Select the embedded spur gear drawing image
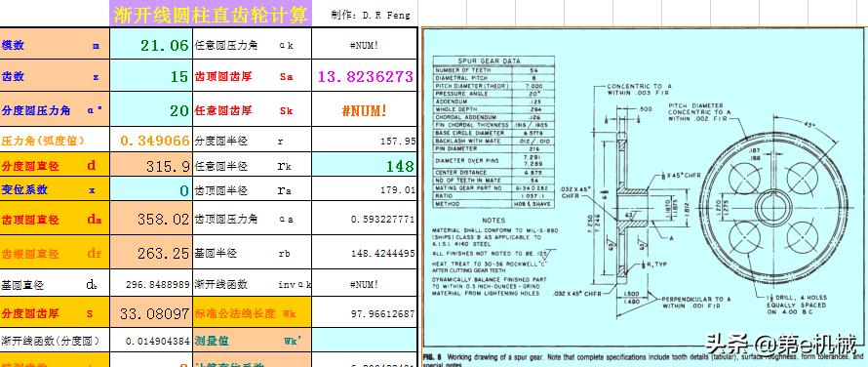Image resolution: width=868 pixels, height=367 pixels. click(x=644, y=188)
